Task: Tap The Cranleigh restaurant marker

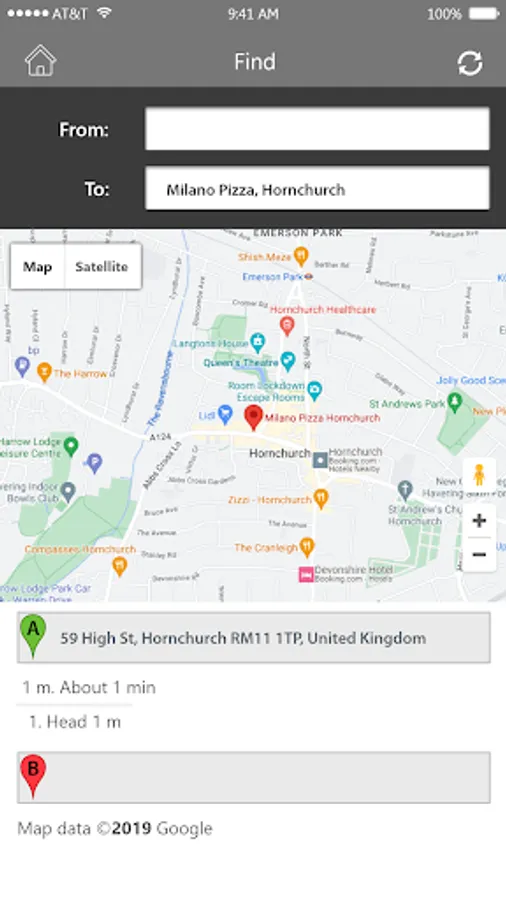Action: tap(307, 548)
